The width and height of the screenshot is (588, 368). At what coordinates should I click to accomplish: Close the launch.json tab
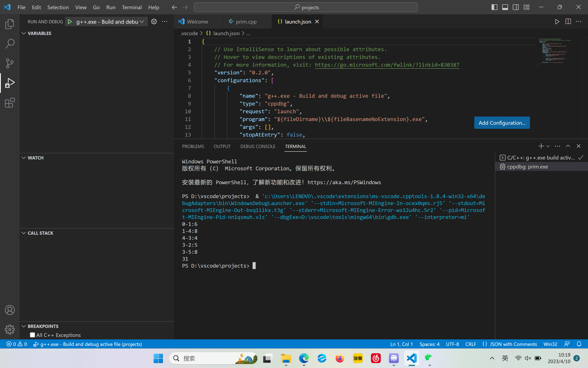[x=317, y=22]
